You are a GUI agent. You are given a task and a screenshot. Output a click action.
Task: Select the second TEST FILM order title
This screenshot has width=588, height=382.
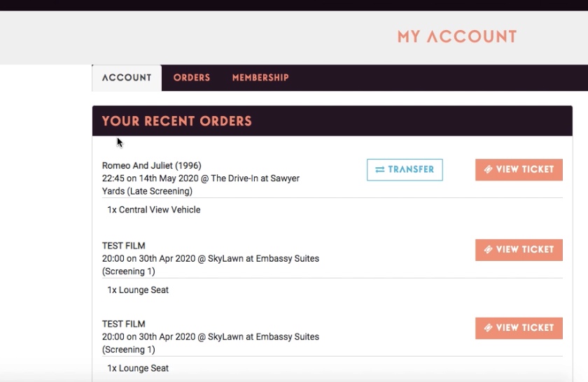123,324
